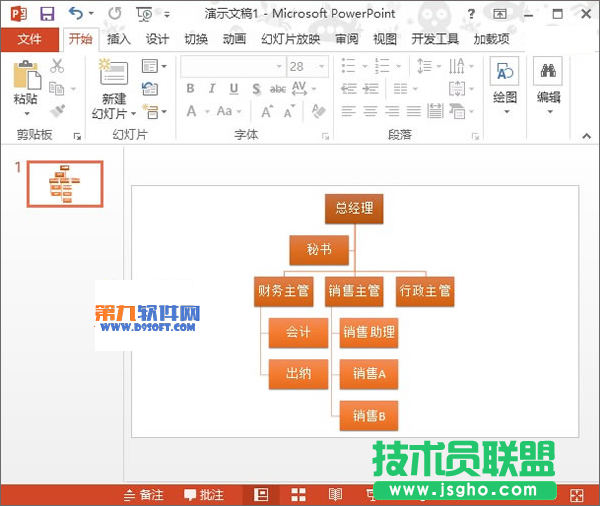
Task: Align text left
Action: click(x=349, y=111)
